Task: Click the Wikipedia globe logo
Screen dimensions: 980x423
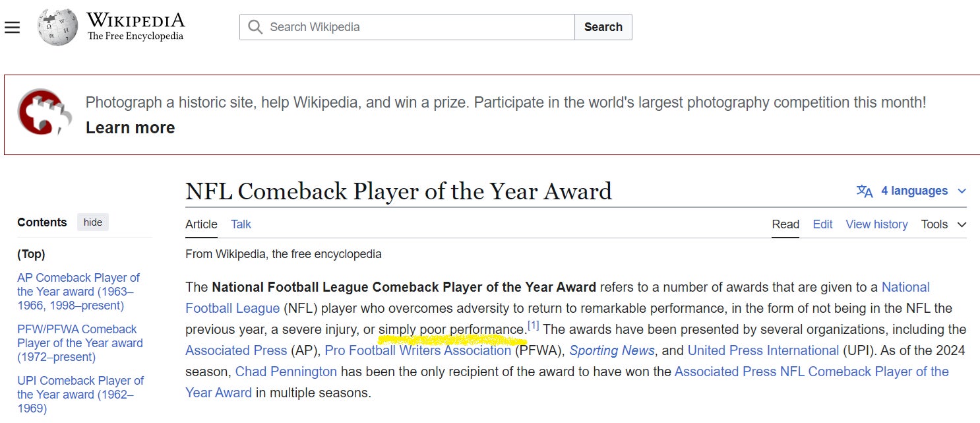Action: (57, 26)
